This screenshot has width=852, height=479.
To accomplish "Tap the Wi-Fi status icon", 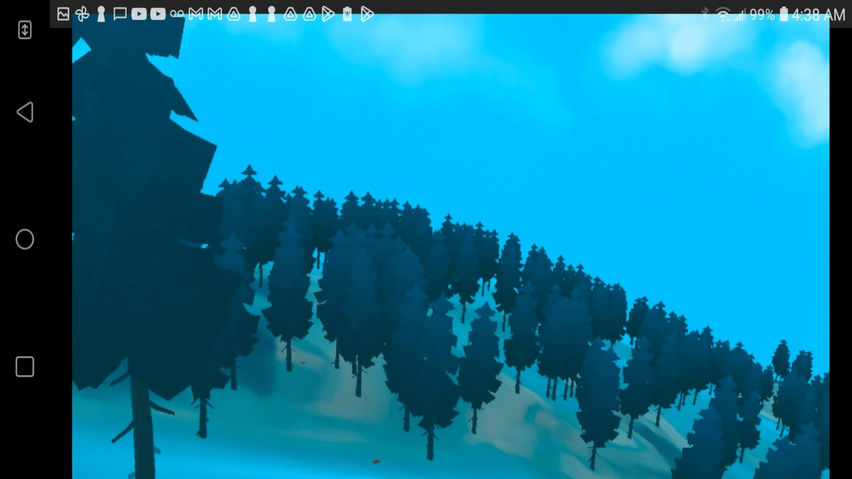I will [723, 15].
